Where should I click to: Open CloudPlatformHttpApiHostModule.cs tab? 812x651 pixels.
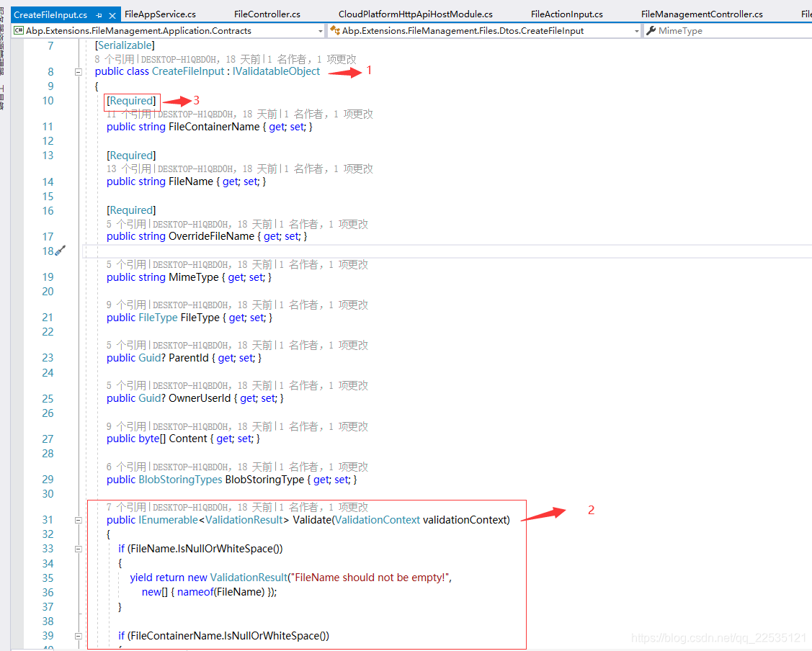[x=415, y=14]
